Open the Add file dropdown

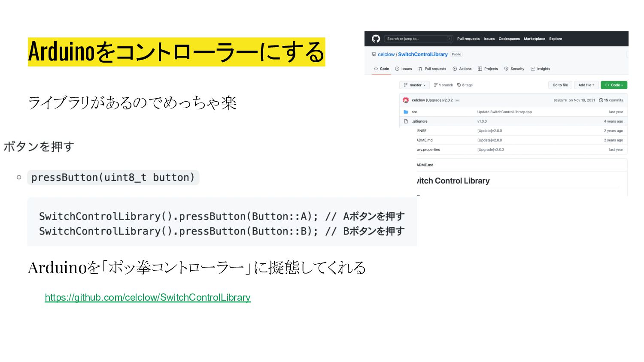click(x=586, y=85)
